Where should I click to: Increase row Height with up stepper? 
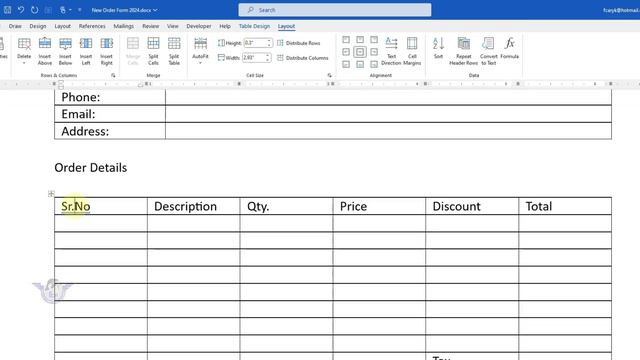[269, 41]
